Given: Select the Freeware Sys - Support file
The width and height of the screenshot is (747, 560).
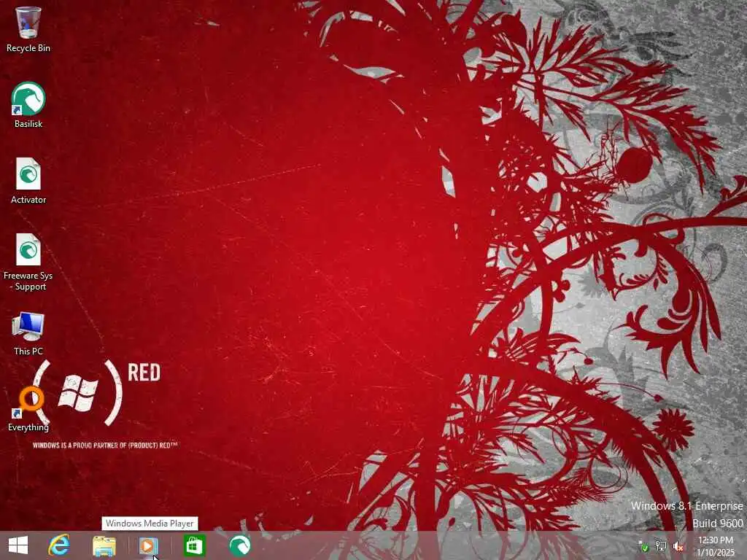Looking at the screenshot, I should click(28, 250).
